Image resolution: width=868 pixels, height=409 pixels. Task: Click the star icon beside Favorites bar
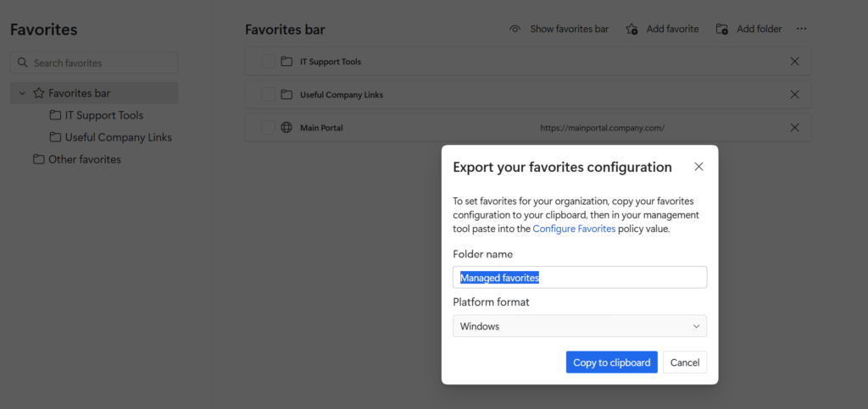click(38, 93)
